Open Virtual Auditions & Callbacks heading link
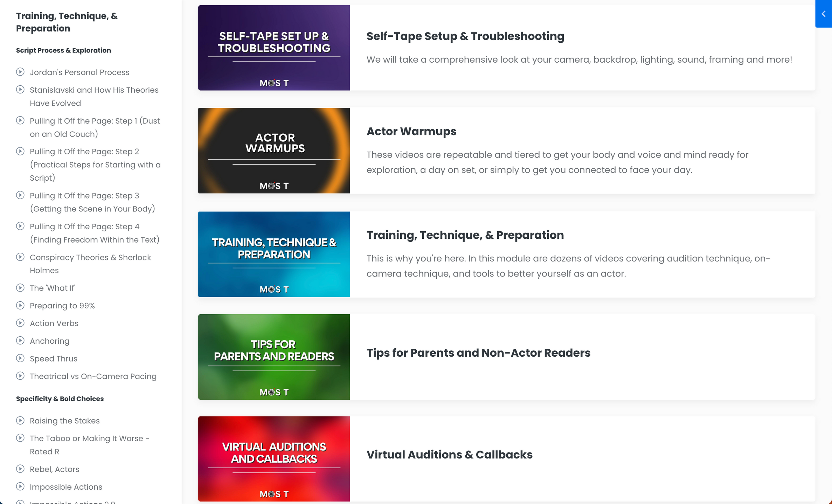 click(449, 454)
